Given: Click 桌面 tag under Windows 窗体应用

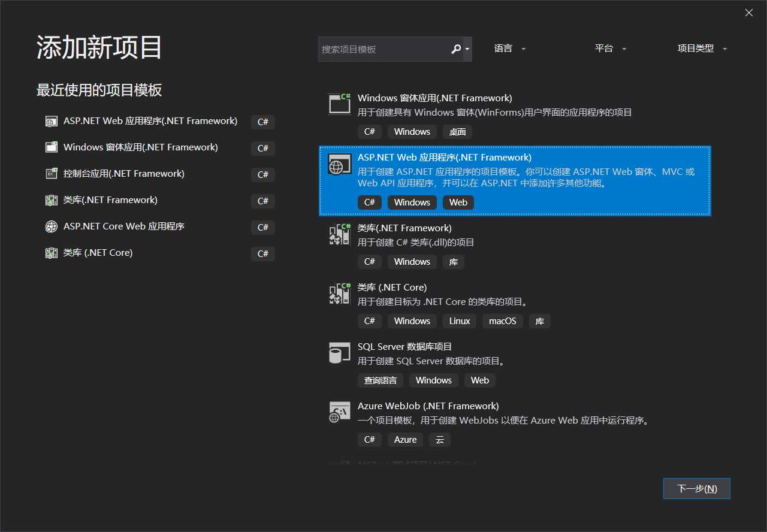Looking at the screenshot, I should [458, 132].
